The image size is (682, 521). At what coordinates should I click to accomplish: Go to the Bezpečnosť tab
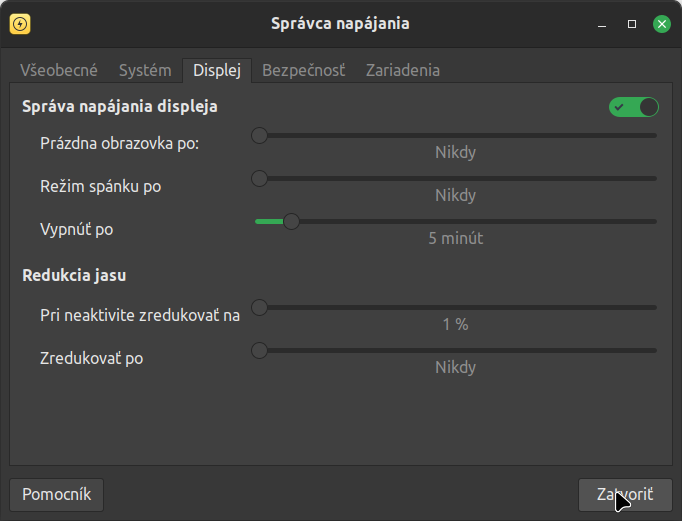pos(303,70)
